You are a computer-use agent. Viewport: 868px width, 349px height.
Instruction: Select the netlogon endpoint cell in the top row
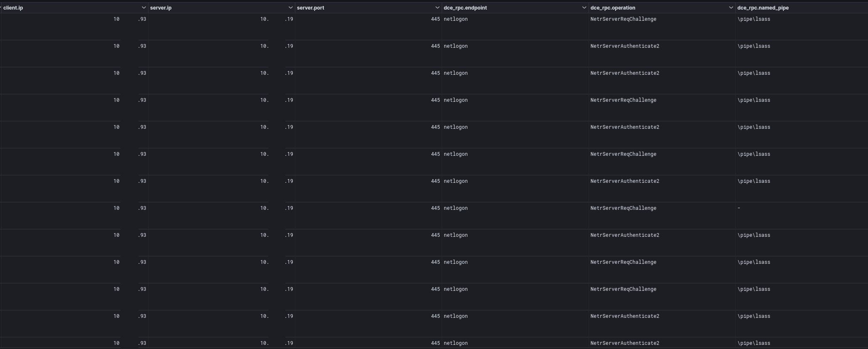[455, 19]
